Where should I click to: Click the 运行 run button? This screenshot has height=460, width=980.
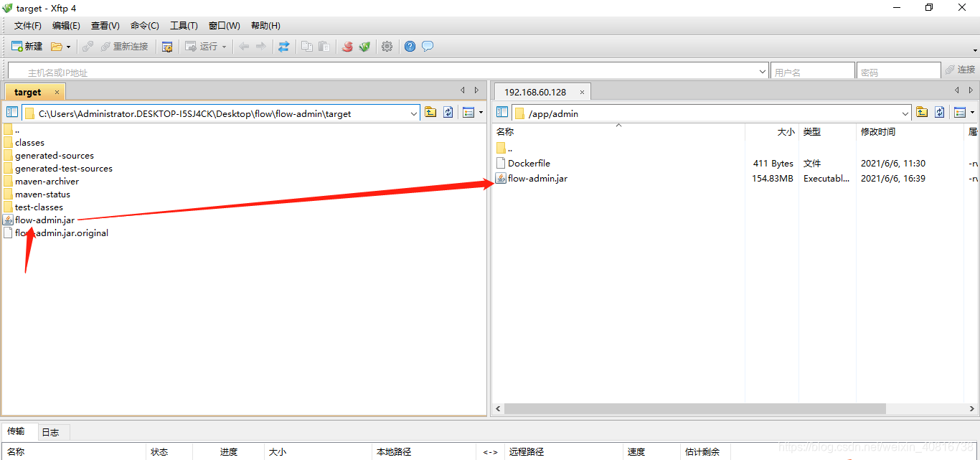click(202, 47)
